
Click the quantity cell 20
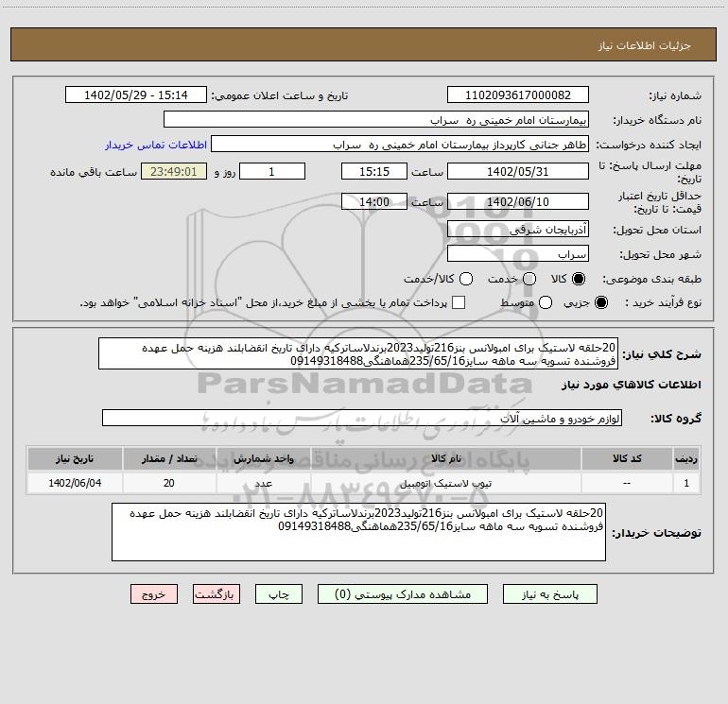[169, 483]
